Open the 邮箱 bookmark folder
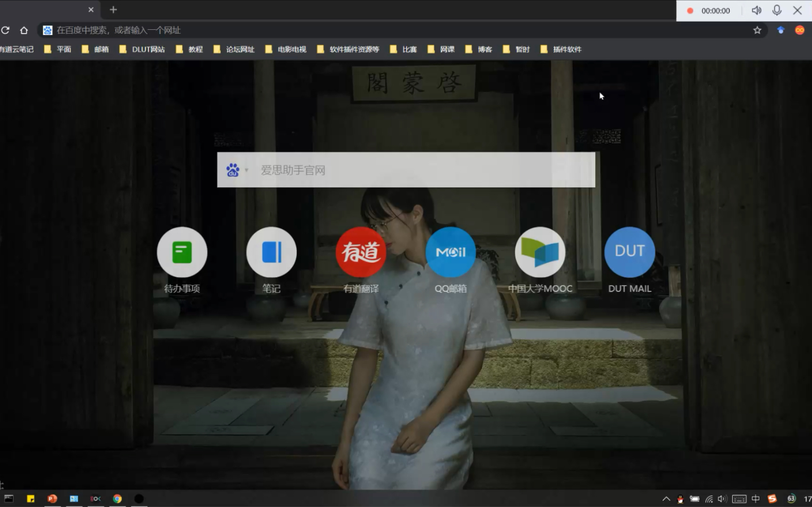Viewport: 812px width, 507px height. (x=95, y=49)
